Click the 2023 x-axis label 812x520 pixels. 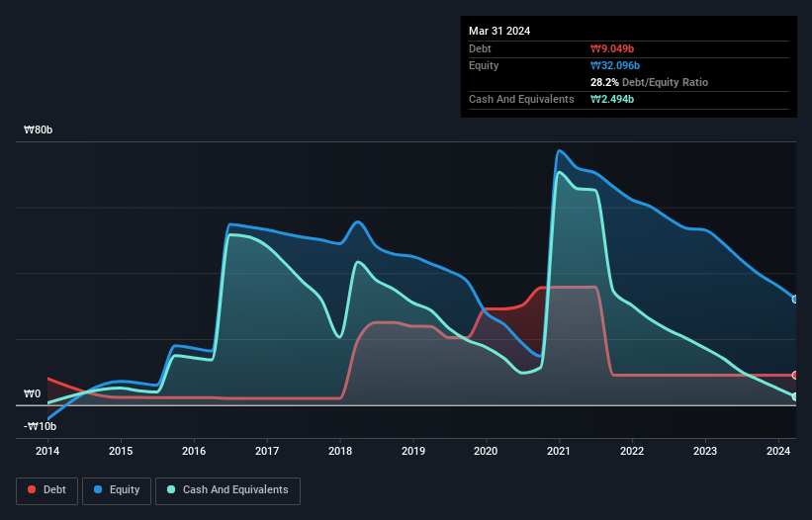[705, 451]
